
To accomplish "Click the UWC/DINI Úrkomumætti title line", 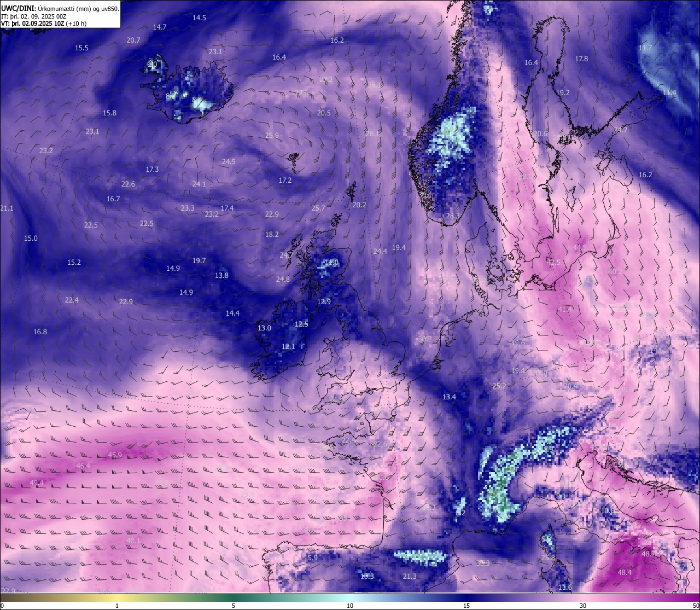I will [60, 9].
